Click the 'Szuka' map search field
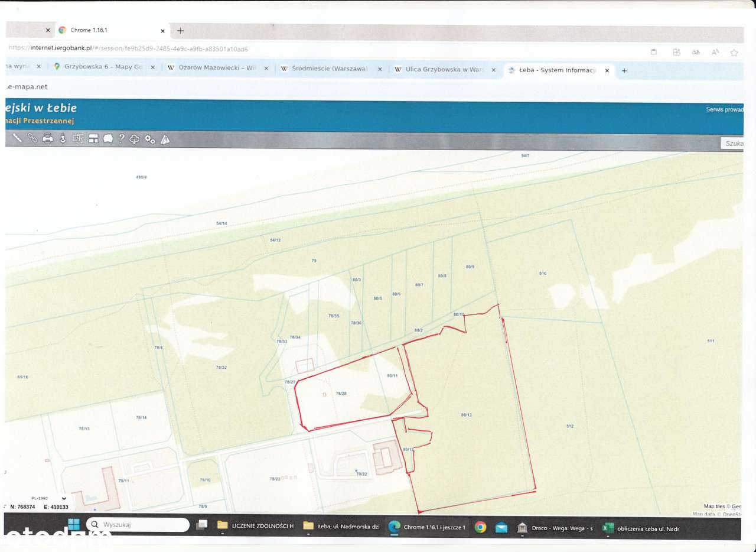Image resolution: width=756 pixels, height=552 pixels. [x=732, y=144]
